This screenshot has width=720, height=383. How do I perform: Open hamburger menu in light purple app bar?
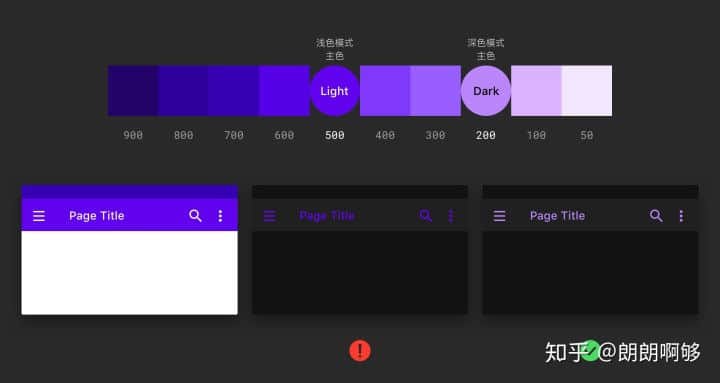coord(39,216)
